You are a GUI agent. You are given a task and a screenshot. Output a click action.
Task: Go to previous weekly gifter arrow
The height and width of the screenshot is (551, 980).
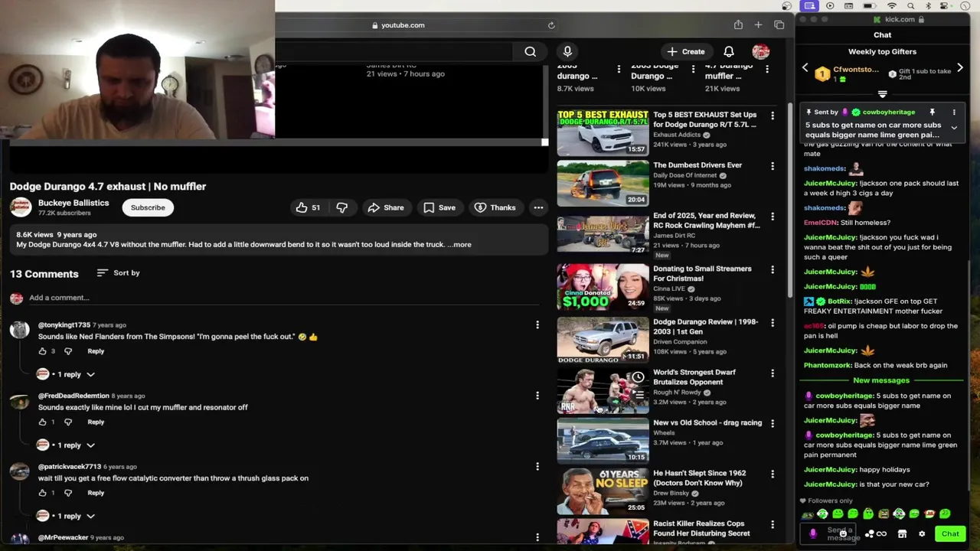click(805, 69)
